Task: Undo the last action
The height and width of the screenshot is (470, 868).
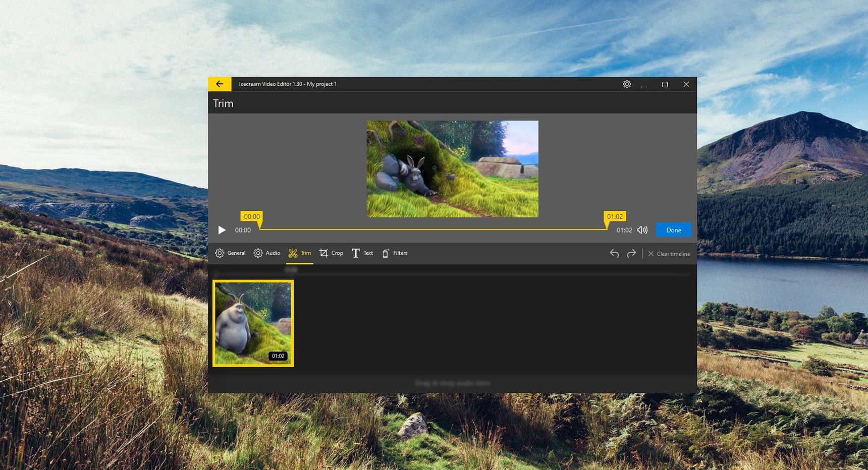Action: [x=614, y=254]
